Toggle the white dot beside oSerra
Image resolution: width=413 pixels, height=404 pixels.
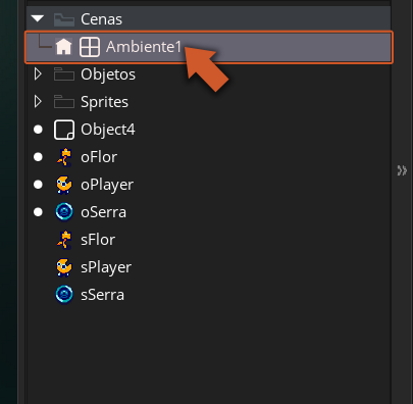[38, 212]
